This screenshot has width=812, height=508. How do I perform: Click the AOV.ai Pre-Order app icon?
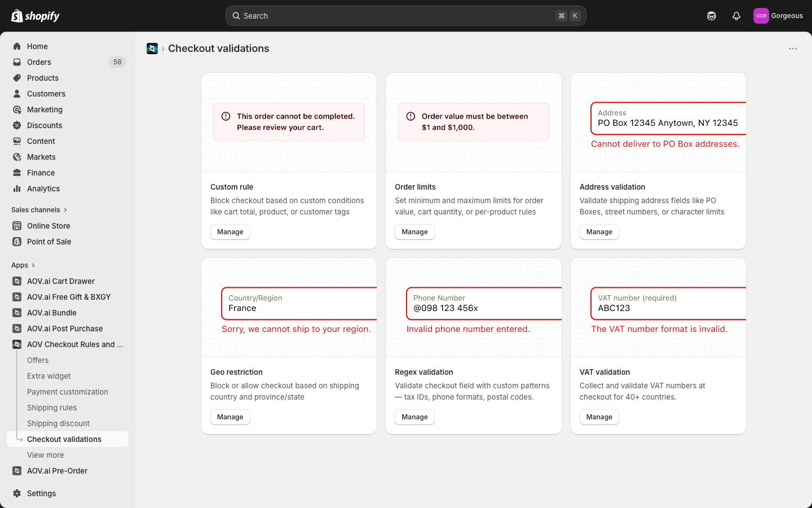pyautogui.click(x=17, y=471)
